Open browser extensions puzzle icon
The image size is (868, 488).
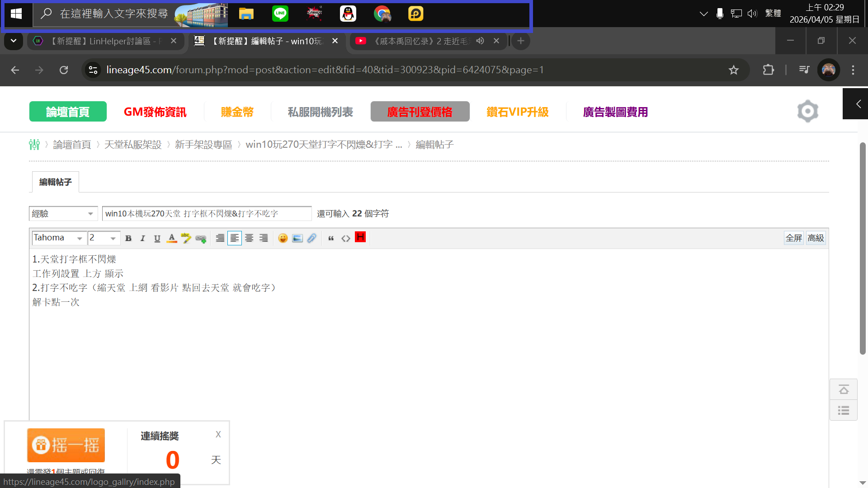[x=769, y=70]
